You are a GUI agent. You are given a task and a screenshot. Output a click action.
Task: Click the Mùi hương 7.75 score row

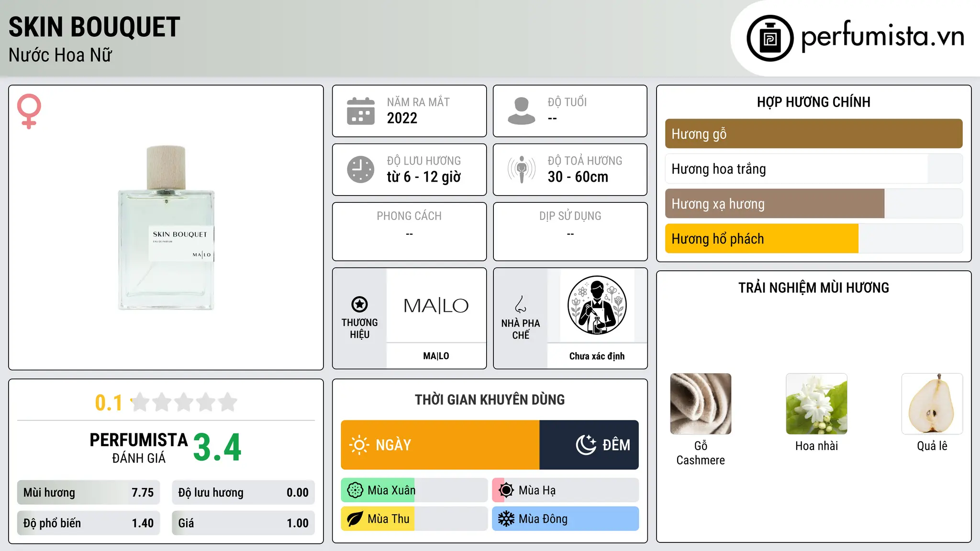click(x=89, y=493)
